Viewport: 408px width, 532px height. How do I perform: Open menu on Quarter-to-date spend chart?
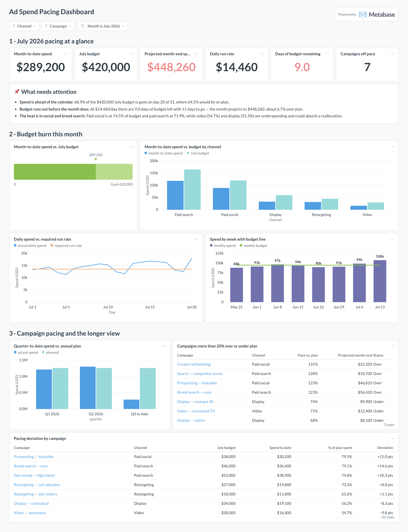pyautogui.click(x=164, y=346)
